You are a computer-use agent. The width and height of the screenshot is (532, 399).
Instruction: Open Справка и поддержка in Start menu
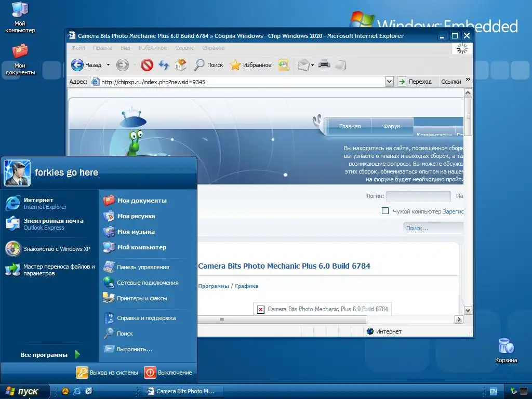tap(139, 318)
